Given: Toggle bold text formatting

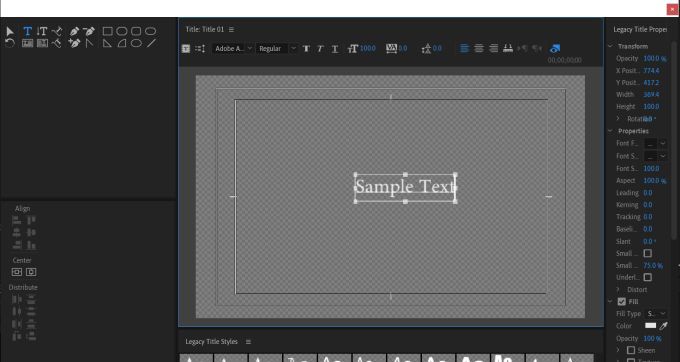Looking at the screenshot, I should click(306, 49).
